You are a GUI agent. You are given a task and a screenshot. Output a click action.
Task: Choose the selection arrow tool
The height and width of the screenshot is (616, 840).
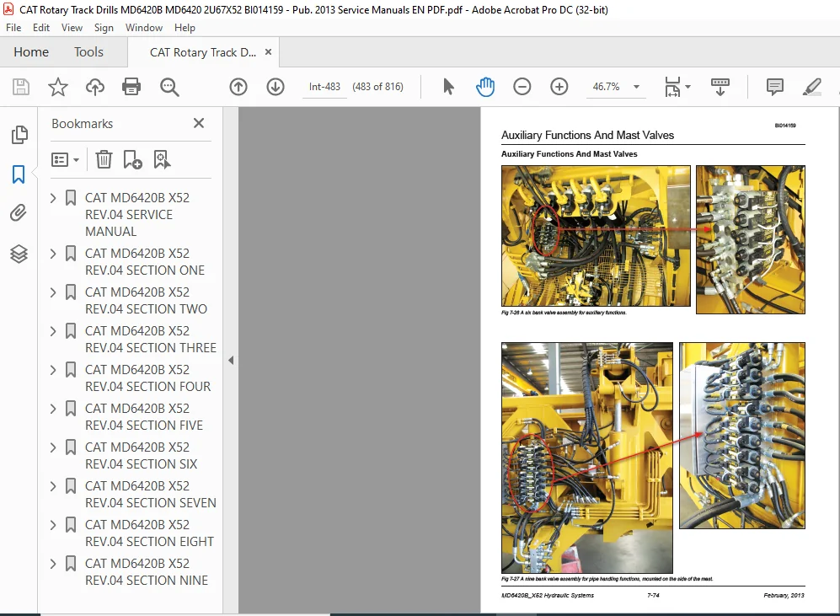(448, 87)
